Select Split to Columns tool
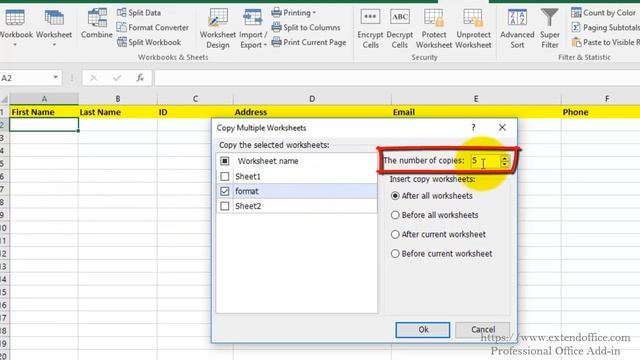This screenshot has height=360, width=640. 306,27
